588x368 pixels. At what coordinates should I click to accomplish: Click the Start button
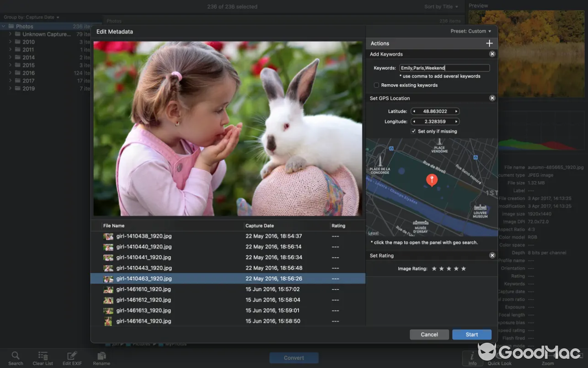pos(471,334)
